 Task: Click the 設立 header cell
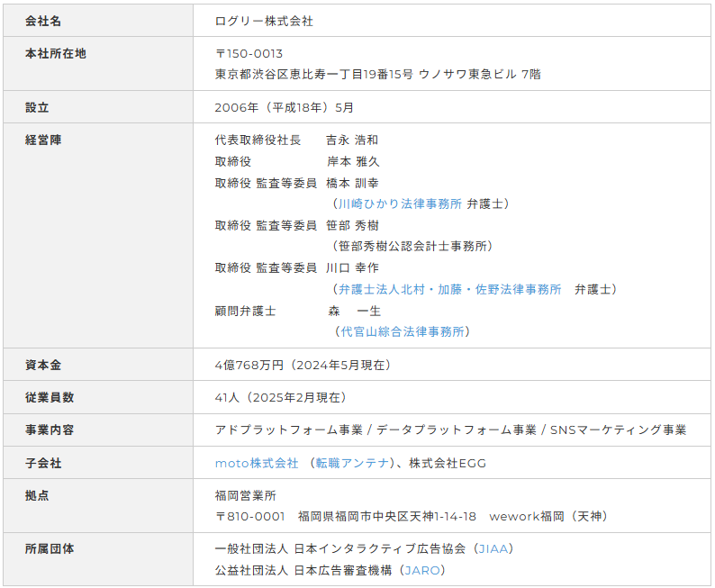[98, 106]
